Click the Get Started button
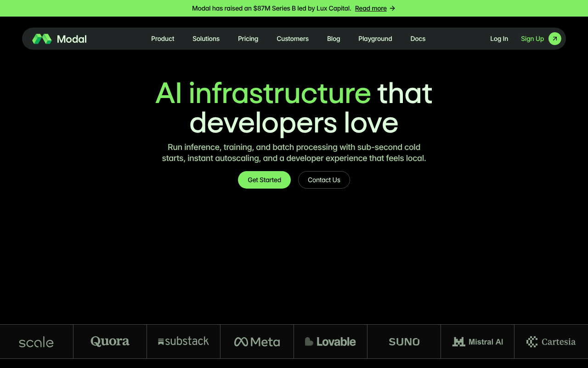588x368 pixels. pos(264,180)
